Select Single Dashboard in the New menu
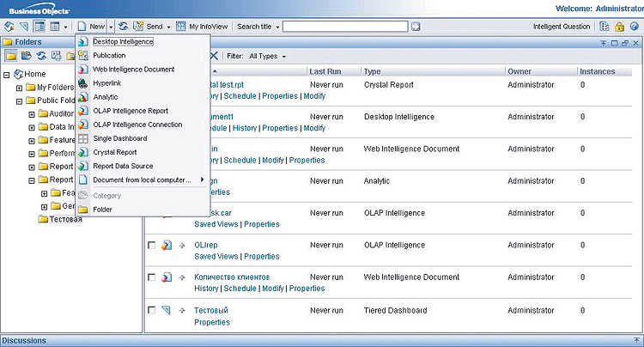This screenshot has height=347, width=644. [120, 139]
